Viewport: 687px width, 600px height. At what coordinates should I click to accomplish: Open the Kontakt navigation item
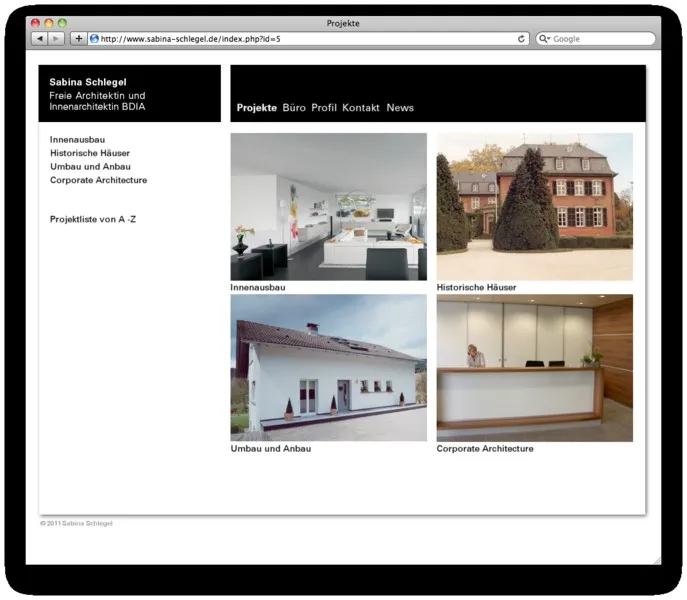click(x=361, y=108)
